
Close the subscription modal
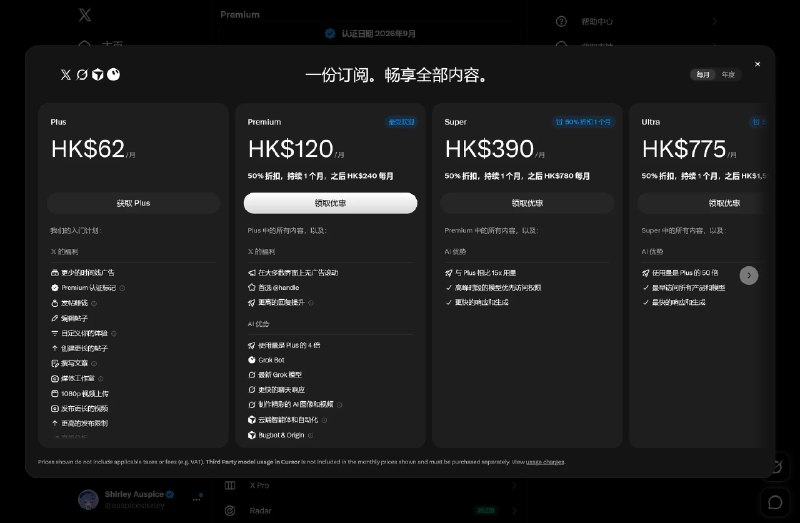757,64
